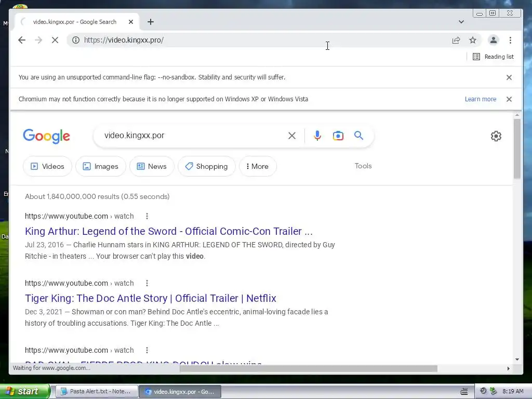
Task: Search by image camera icon
Action: click(338, 136)
